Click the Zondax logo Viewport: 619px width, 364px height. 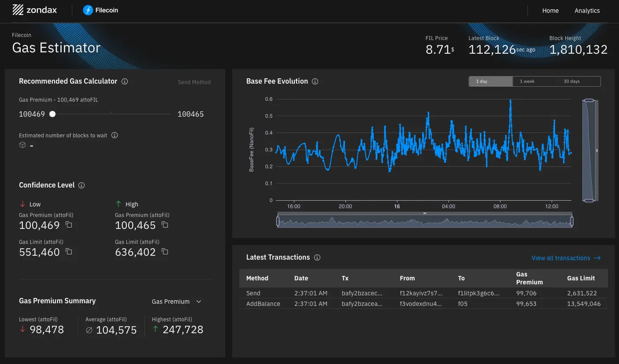(x=34, y=10)
